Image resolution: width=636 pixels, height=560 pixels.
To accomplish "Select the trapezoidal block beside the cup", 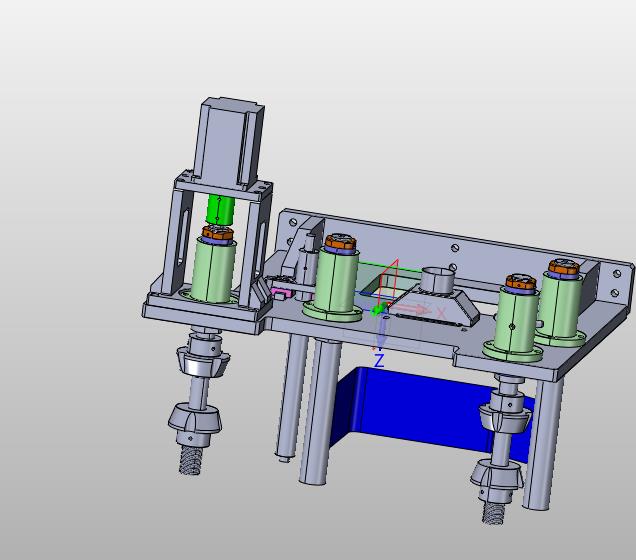I will (x=436, y=306).
